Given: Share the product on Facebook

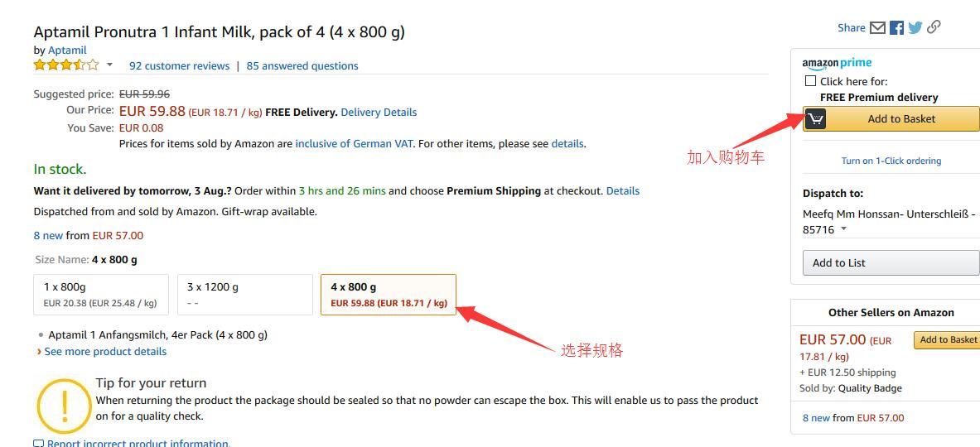Looking at the screenshot, I should tap(897, 27).
